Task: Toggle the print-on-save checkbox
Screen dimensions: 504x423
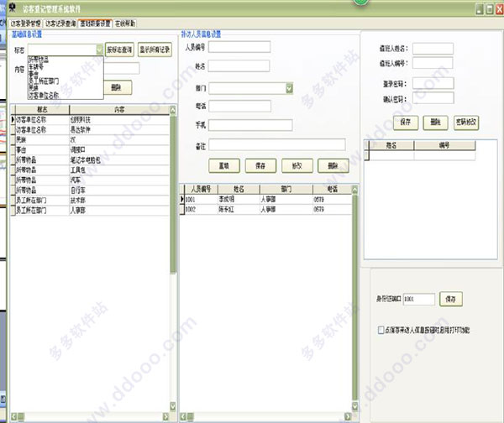Action: pyautogui.click(x=381, y=330)
